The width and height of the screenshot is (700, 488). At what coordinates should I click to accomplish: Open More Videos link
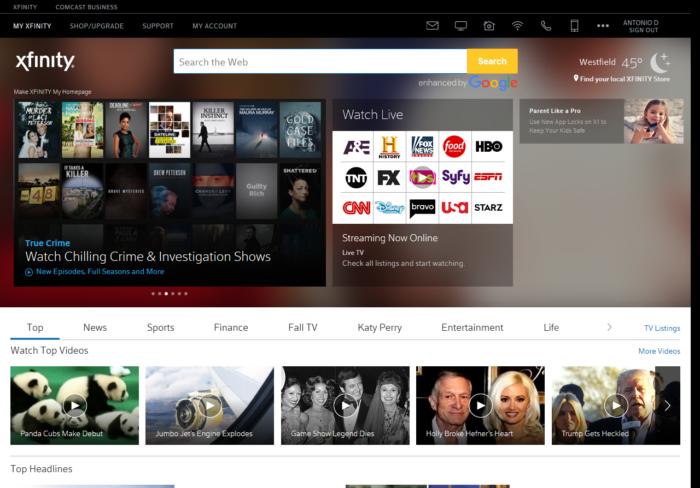[659, 351]
